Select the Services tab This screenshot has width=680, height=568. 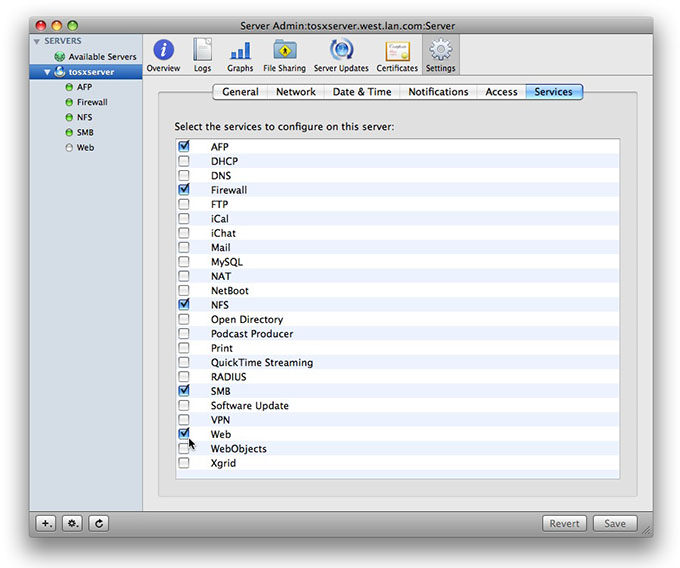[554, 92]
